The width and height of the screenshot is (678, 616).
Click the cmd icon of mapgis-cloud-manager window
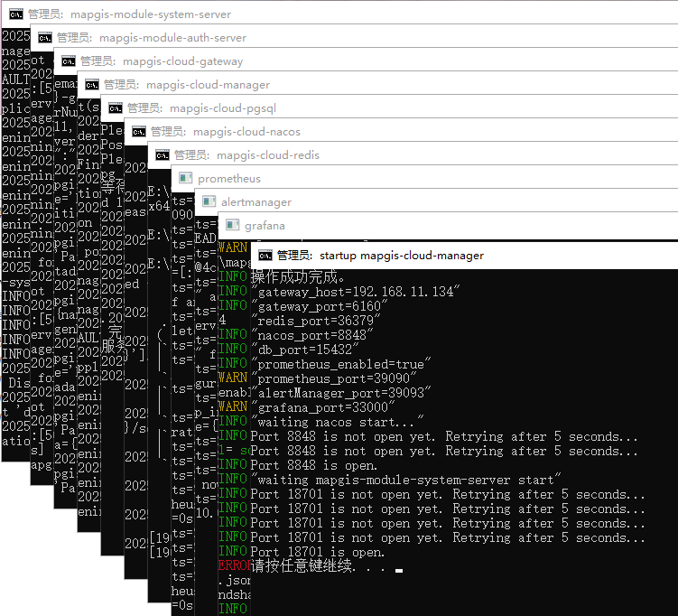(x=92, y=85)
